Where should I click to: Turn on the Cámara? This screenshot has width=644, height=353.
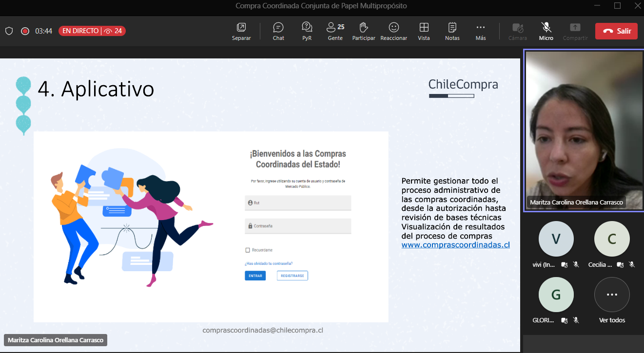tap(518, 31)
